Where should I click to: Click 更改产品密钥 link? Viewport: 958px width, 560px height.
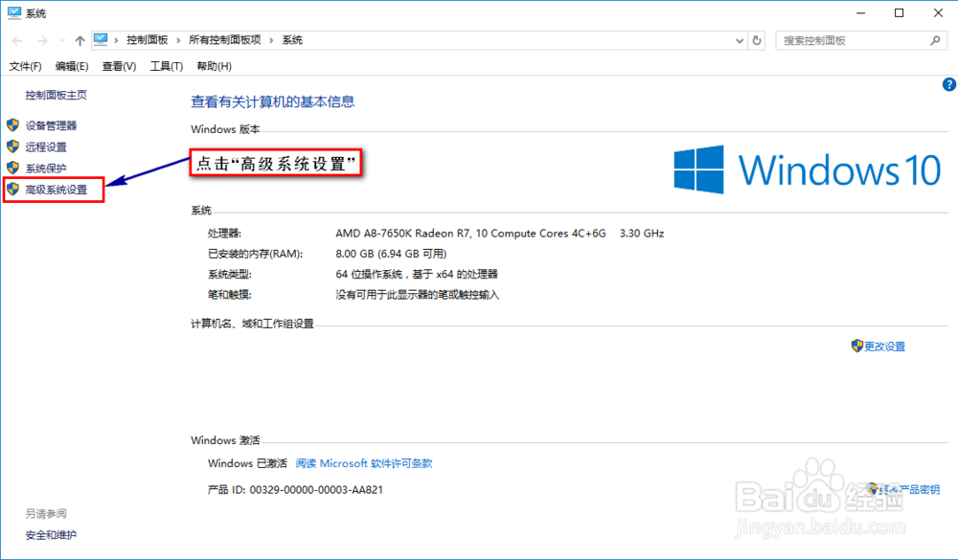coord(909,489)
